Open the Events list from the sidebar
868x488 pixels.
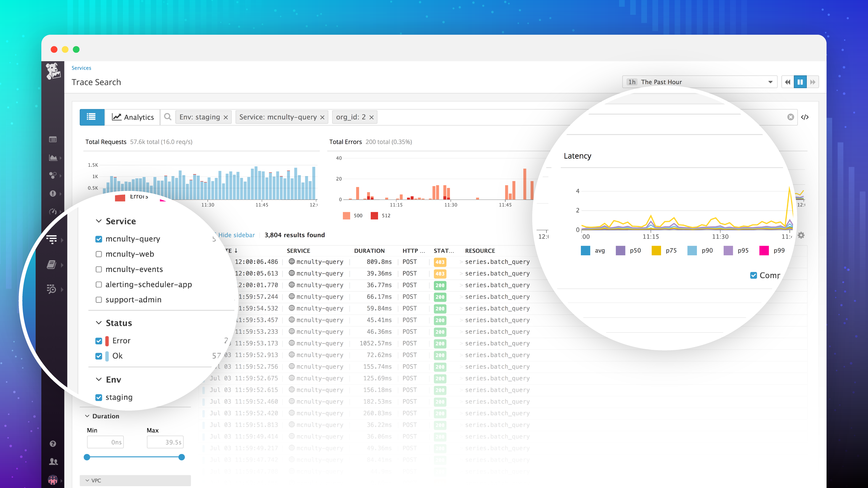(53, 139)
